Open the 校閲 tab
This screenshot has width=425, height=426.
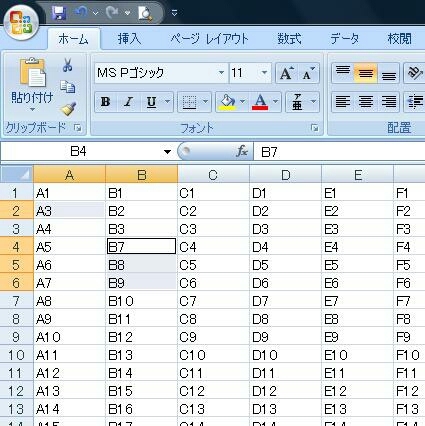click(399, 39)
